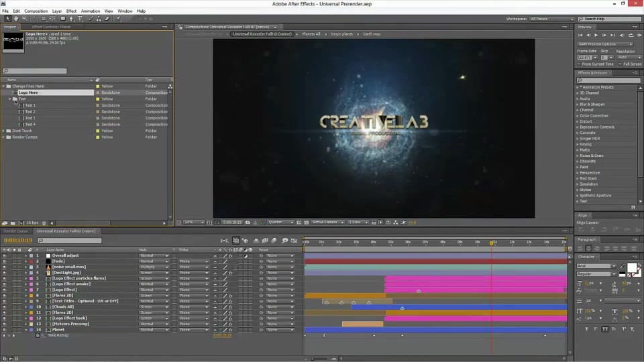
Task: Enable Full Screen checkbox
Action: (620, 64)
